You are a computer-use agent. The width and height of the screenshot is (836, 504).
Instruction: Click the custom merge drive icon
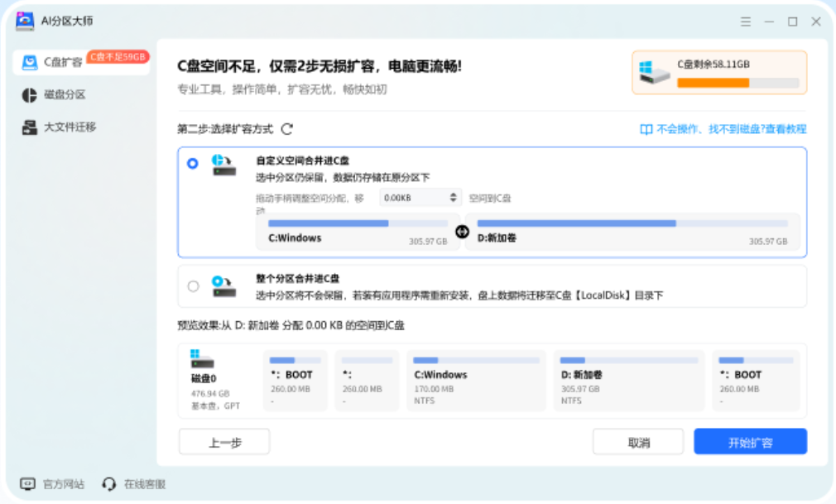pyautogui.click(x=223, y=166)
